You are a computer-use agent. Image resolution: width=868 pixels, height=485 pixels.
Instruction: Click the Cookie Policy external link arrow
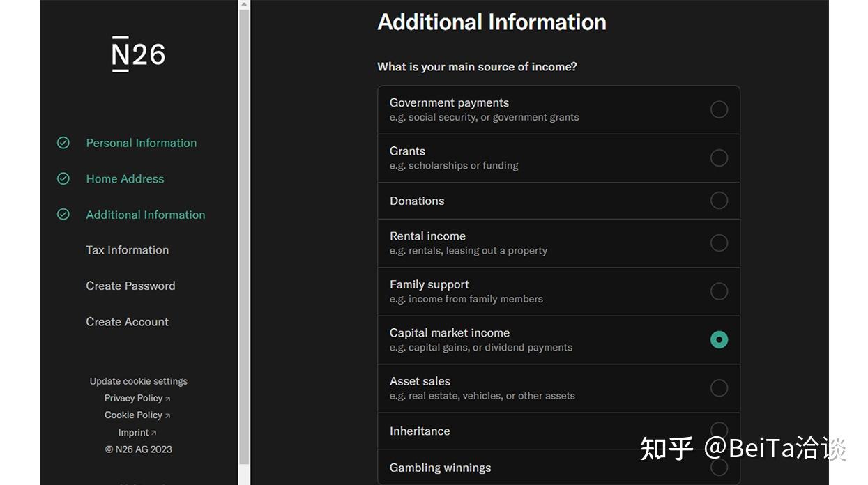(x=168, y=415)
